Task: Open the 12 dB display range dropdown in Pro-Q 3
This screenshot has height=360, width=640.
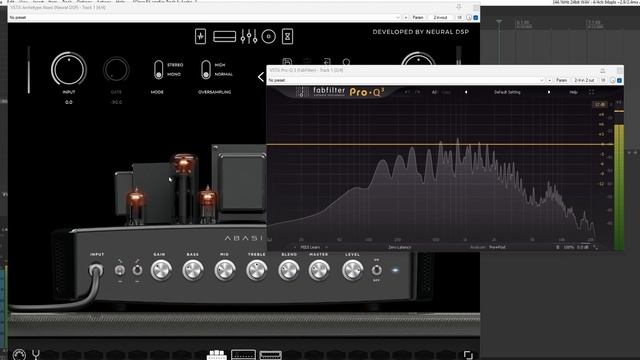Action: point(600,104)
